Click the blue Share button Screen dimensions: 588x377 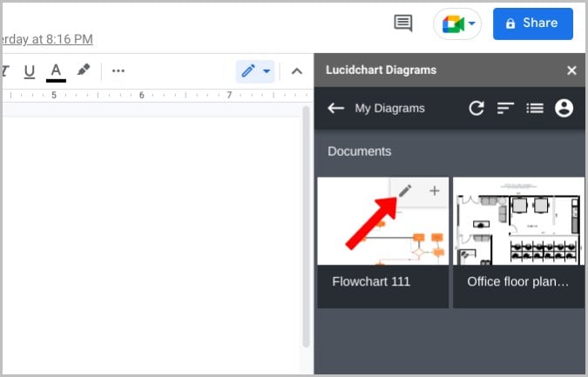tap(533, 24)
